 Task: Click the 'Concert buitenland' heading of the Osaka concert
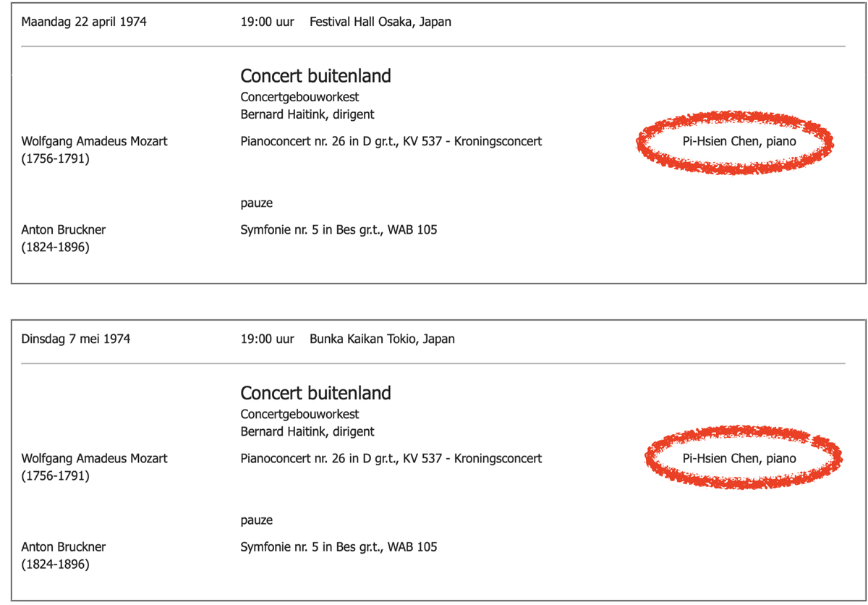click(315, 76)
